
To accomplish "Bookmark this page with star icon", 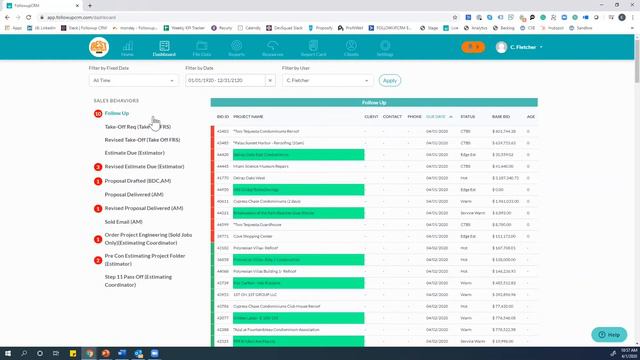I will (x=455, y=18).
